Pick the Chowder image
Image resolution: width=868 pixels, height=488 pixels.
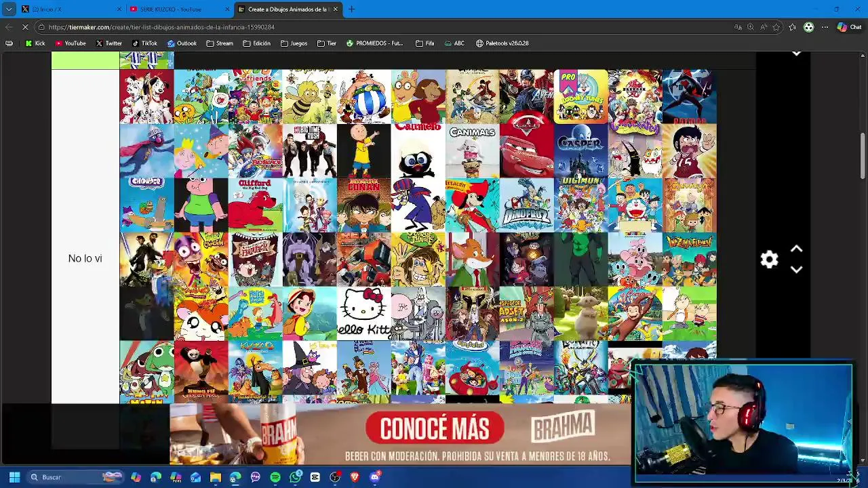(x=146, y=205)
